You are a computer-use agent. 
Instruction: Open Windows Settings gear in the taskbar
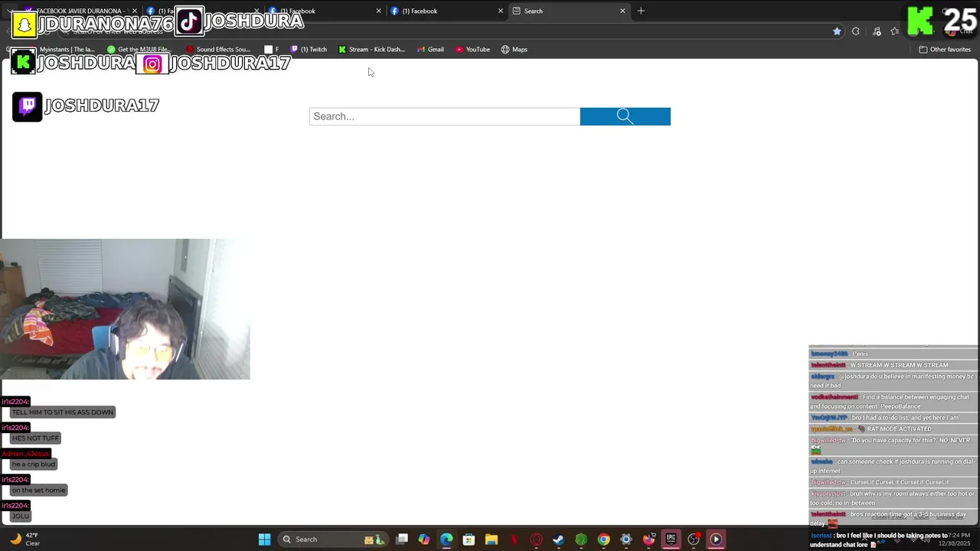(x=626, y=540)
